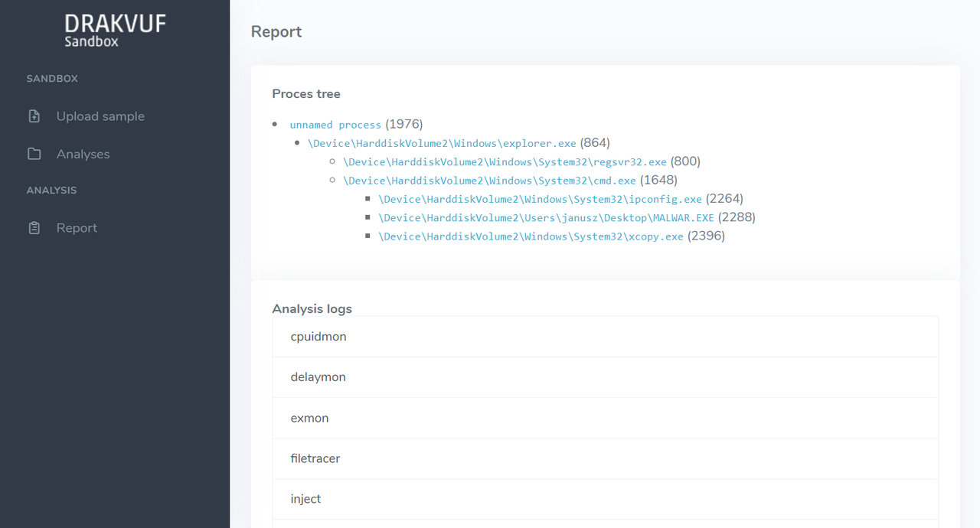
Task: Expand filetracer analysis log
Action: click(605, 458)
